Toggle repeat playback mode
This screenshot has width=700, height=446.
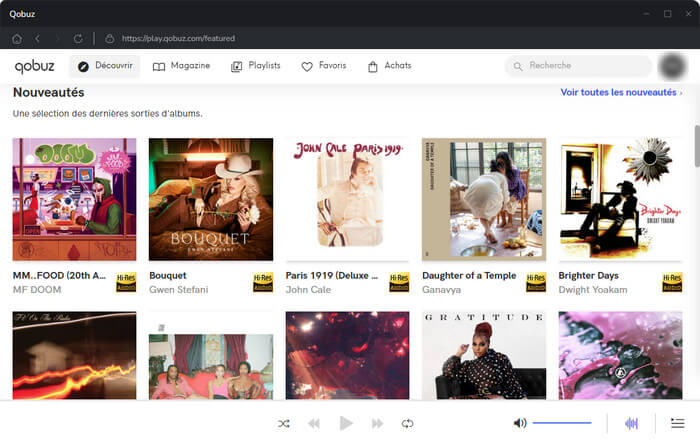(407, 423)
